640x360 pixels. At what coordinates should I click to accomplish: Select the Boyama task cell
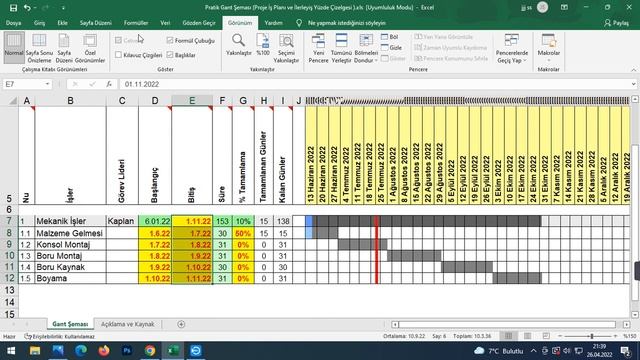click(x=70, y=278)
